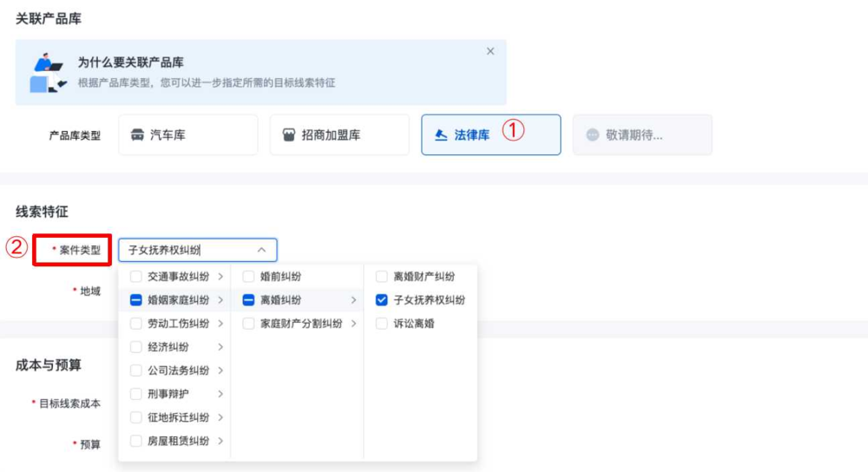Check the 家庭财产分割纠纷 checkbox
Viewport: 868px width, 472px height.
point(248,323)
